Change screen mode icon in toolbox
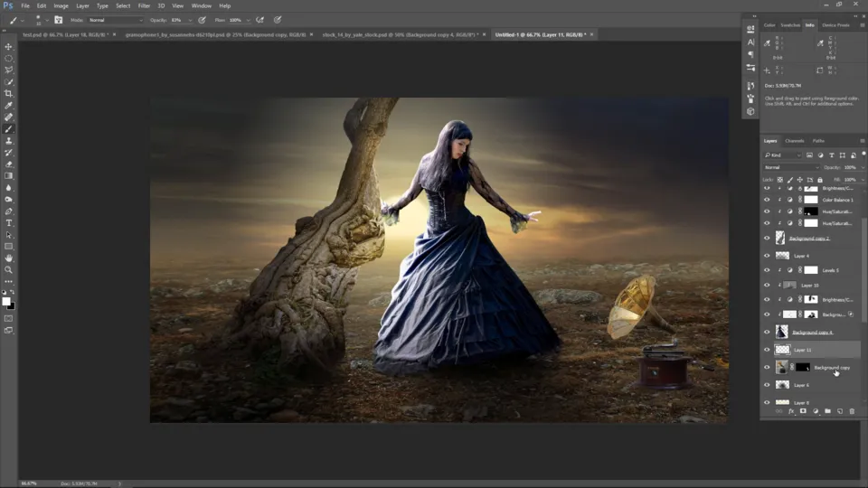The height and width of the screenshot is (488, 868). (x=8, y=331)
